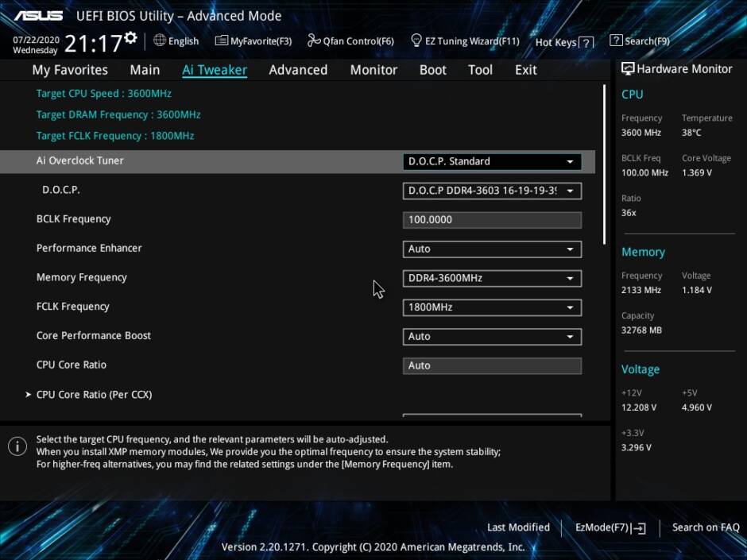
Task: Switch to the Main tab
Action: click(145, 70)
